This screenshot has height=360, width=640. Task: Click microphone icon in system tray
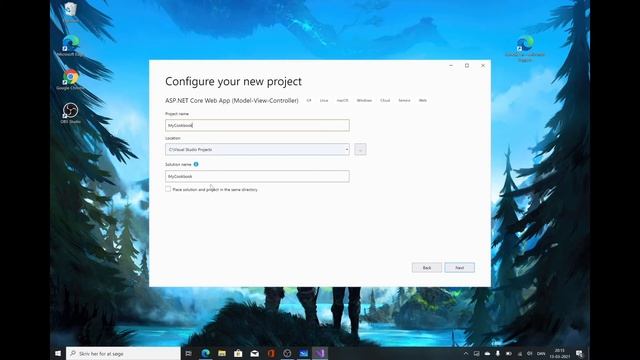coord(498,353)
